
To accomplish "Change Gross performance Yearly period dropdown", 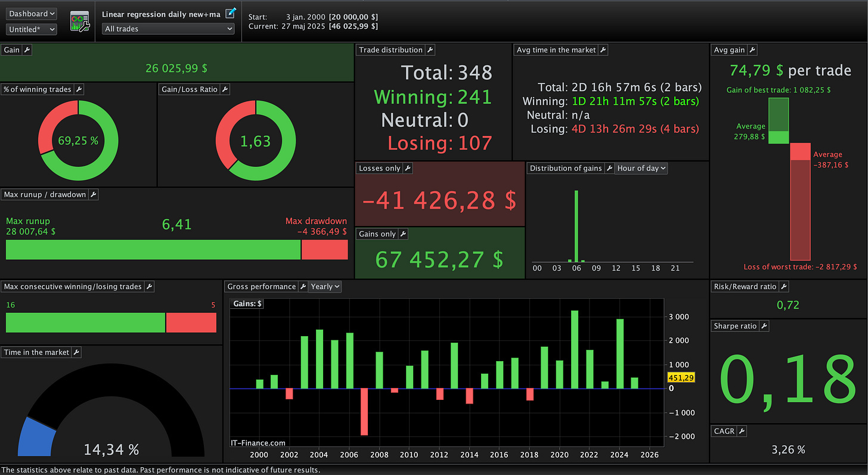I will coord(325,287).
